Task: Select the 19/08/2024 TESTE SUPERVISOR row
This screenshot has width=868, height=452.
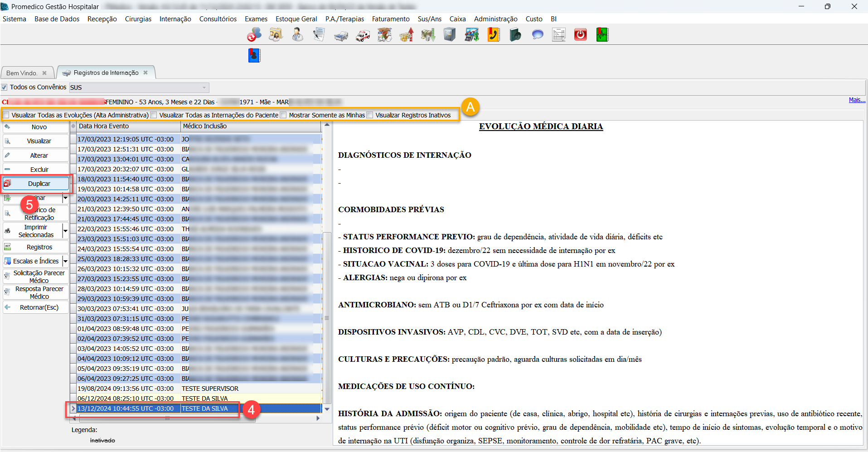Action: click(199, 389)
